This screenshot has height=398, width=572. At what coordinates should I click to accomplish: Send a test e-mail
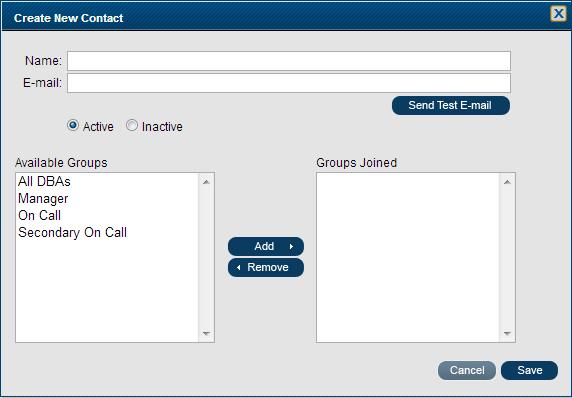point(451,105)
